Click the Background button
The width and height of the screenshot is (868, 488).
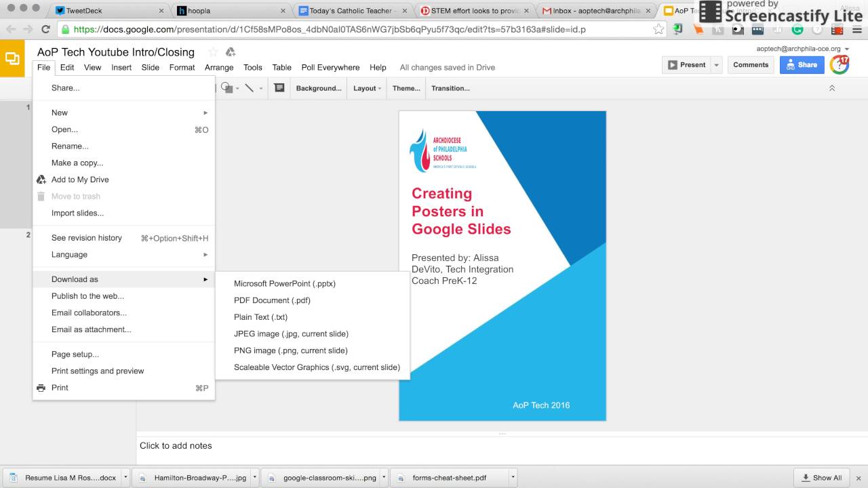point(318,88)
